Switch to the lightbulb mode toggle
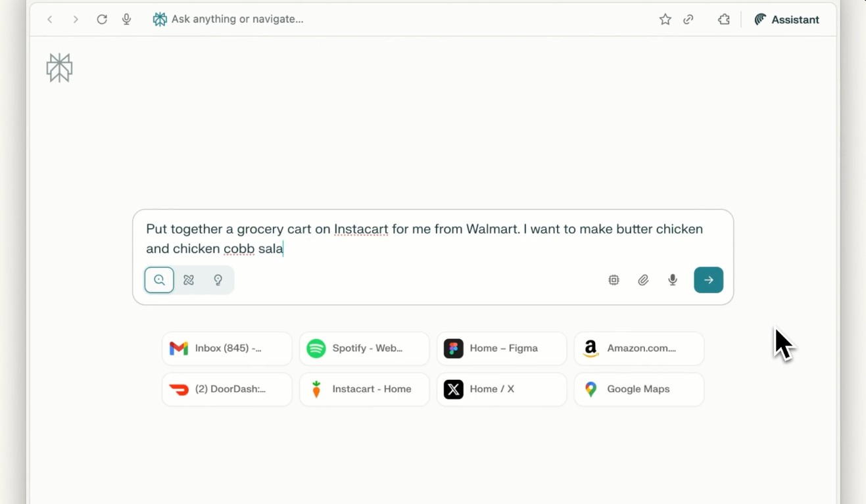Viewport: 866px width, 504px height. pos(218,280)
